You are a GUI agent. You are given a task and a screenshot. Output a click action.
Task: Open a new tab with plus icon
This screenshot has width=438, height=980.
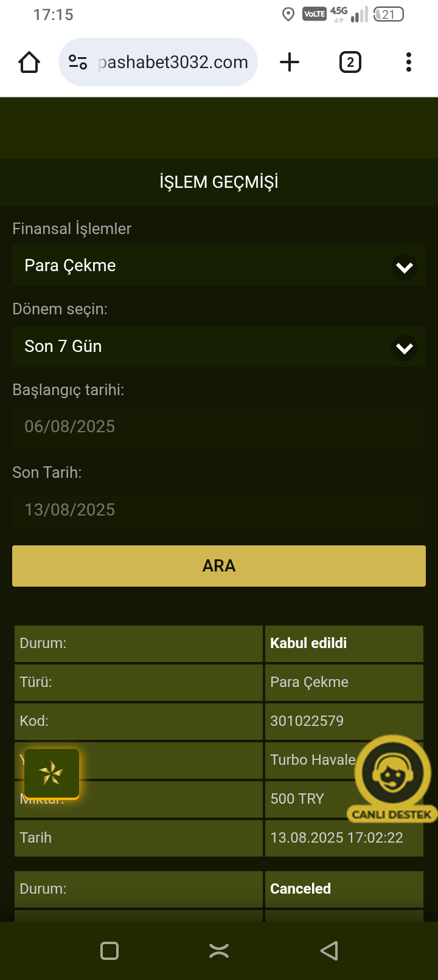click(290, 62)
